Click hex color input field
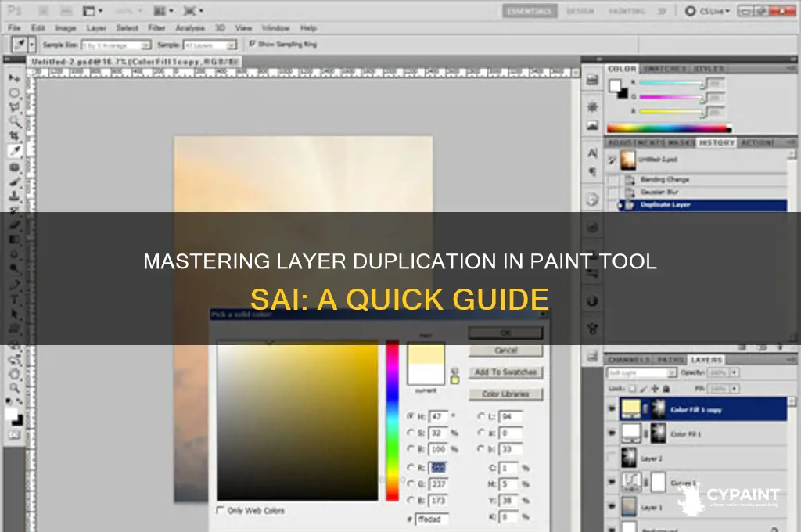The image size is (801, 532). (x=432, y=519)
